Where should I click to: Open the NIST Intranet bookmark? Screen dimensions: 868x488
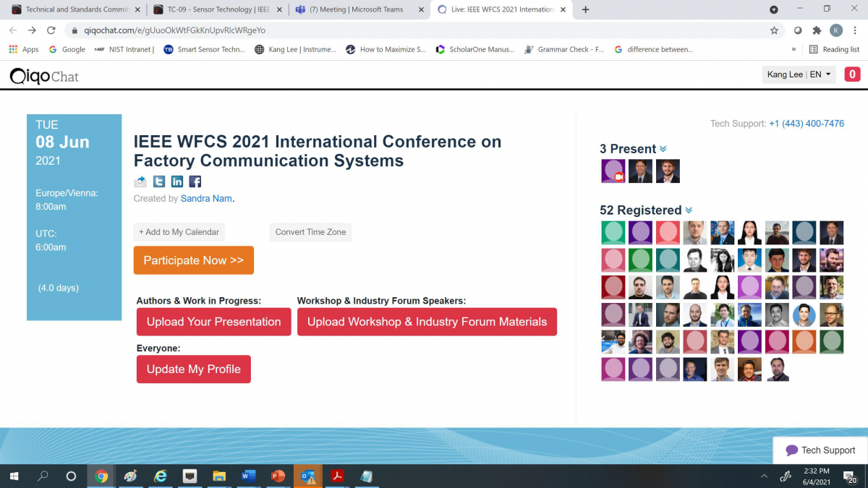(x=124, y=49)
